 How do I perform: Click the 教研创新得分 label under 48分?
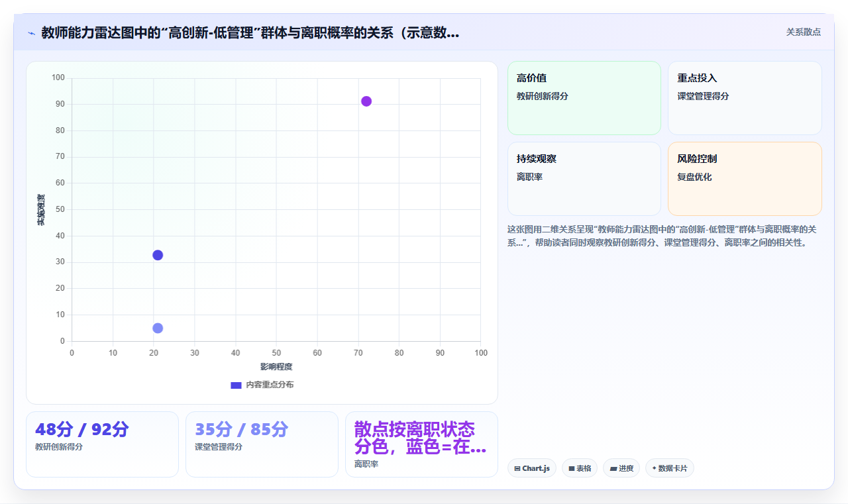coord(59,447)
